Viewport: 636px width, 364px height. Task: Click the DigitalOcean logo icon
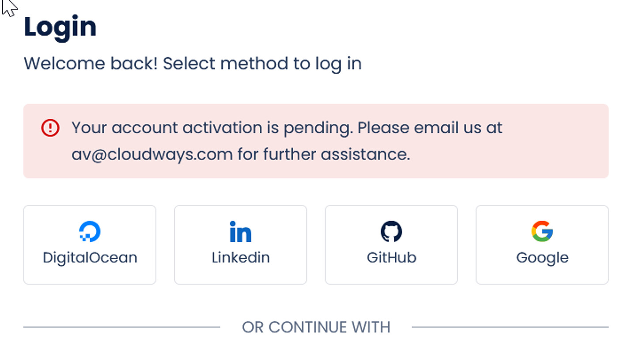coord(90,232)
